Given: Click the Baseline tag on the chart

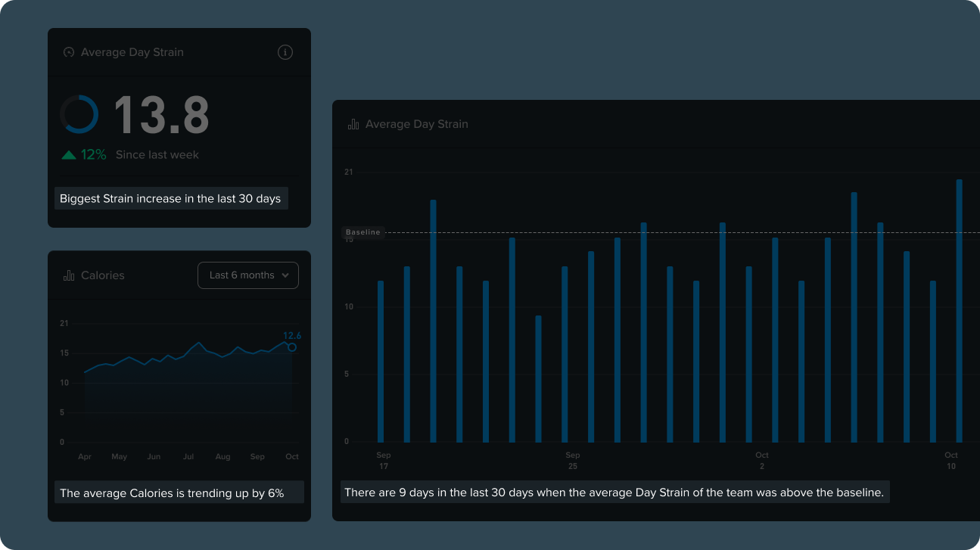Looking at the screenshot, I should pyautogui.click(x=363, y=232).
